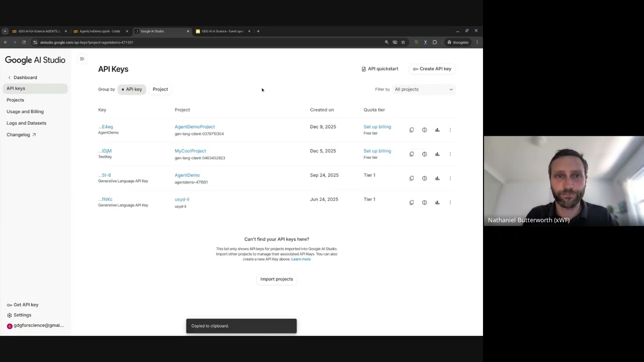Click the eye-slash icon in address bar
This screenshot has height=362, width=644.
pyautogui.click(x=395, y=42)
